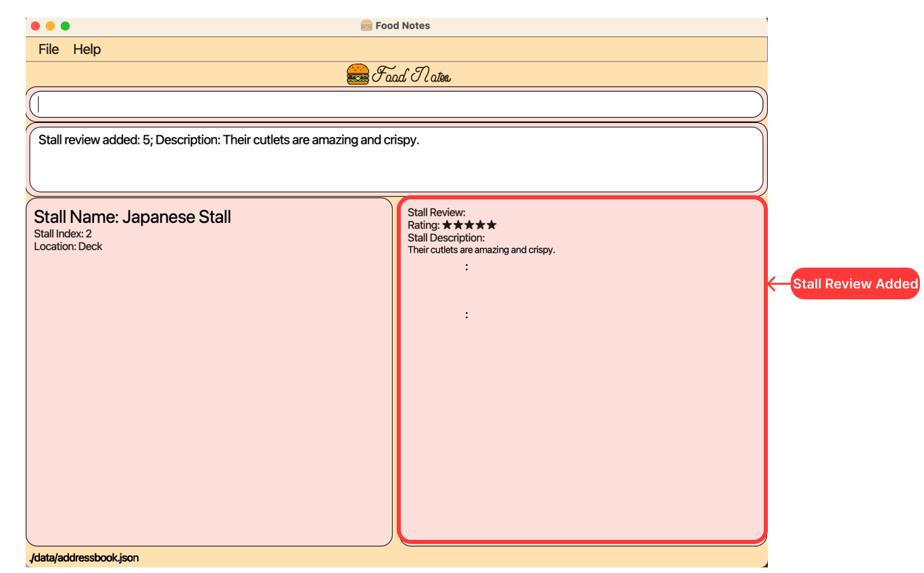Click the cutlets description in the review panel
The height and width of the screenshot is (573, 924).
[x=481, y=250]
